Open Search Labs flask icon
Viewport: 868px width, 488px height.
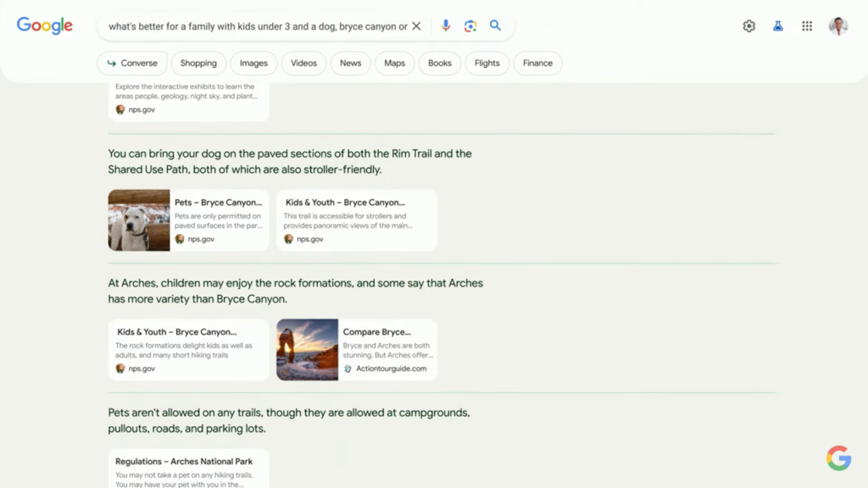778,26
